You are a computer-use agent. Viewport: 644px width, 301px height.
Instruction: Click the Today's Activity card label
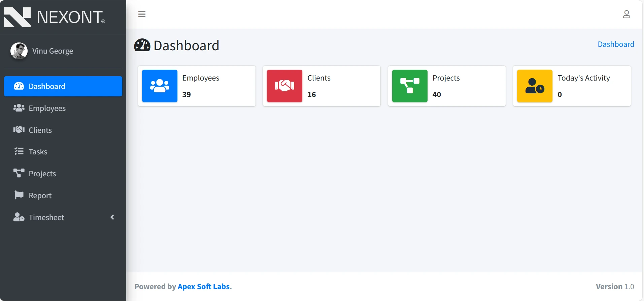click(x=584, y=78)
